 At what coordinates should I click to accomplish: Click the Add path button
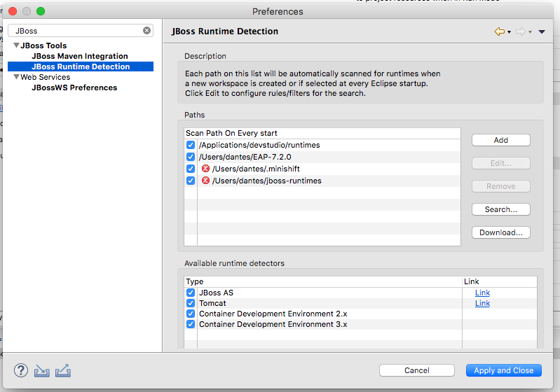[x=500, y=140]
